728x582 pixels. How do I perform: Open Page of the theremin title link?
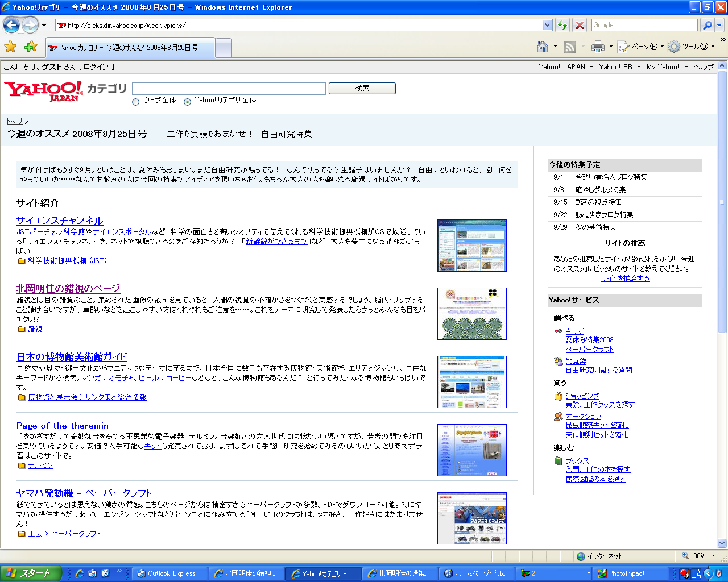pos(63,426)
